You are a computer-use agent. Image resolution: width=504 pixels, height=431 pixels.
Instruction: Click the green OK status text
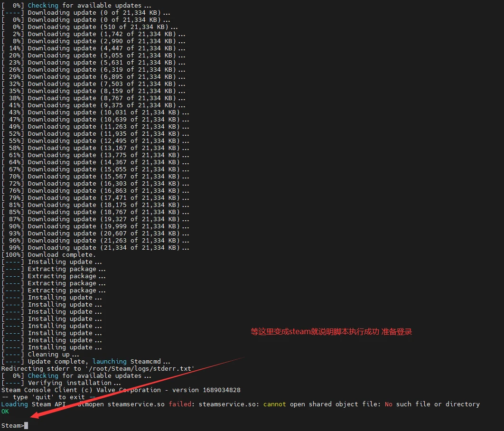coord(5,411)
